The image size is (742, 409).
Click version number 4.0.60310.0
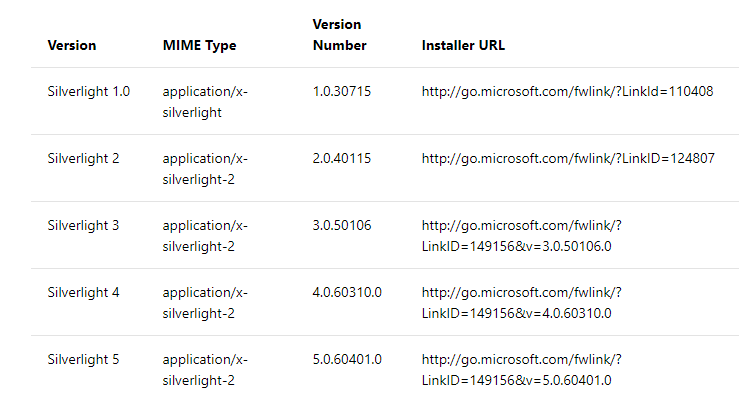[347, 292]
